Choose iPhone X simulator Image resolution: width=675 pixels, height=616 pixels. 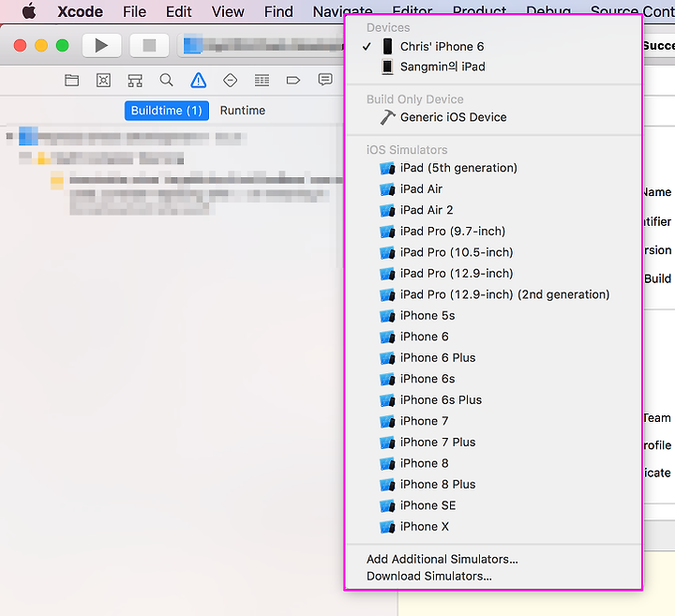point(493,527)
